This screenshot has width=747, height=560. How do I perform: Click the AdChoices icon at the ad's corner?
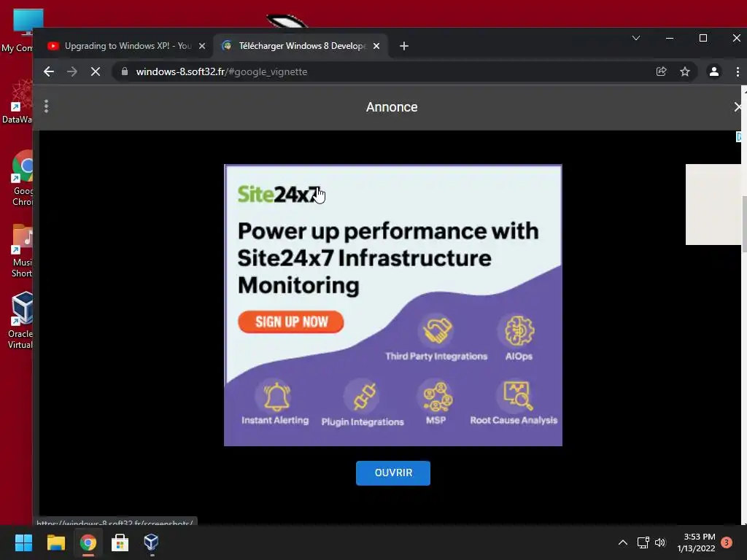tap(738, 137)
